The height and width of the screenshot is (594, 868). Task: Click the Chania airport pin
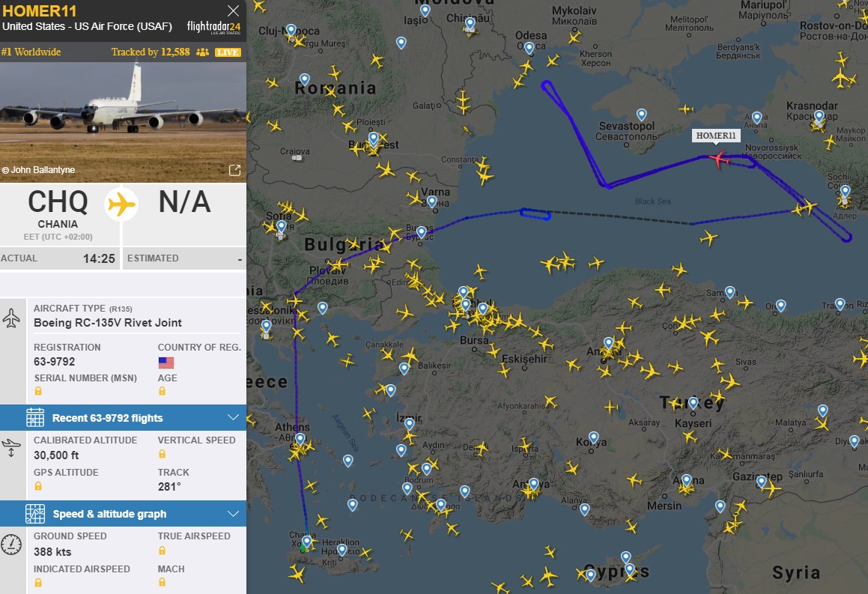coord(306,542)
